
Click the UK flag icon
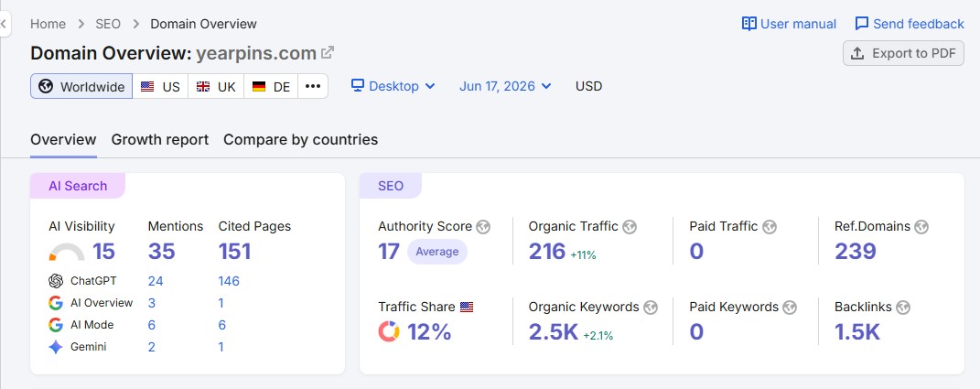[203, 86]
